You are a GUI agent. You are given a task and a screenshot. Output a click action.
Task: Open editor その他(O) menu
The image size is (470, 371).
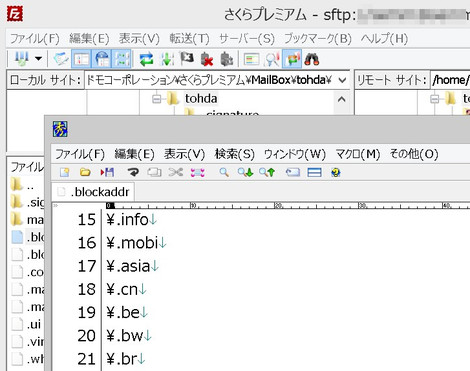414,154
